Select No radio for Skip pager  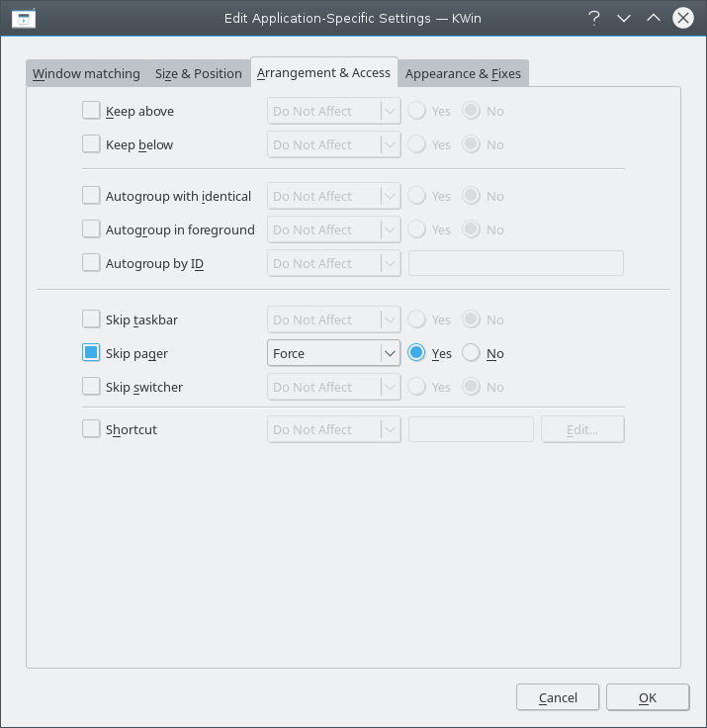[x=472, y=353]
